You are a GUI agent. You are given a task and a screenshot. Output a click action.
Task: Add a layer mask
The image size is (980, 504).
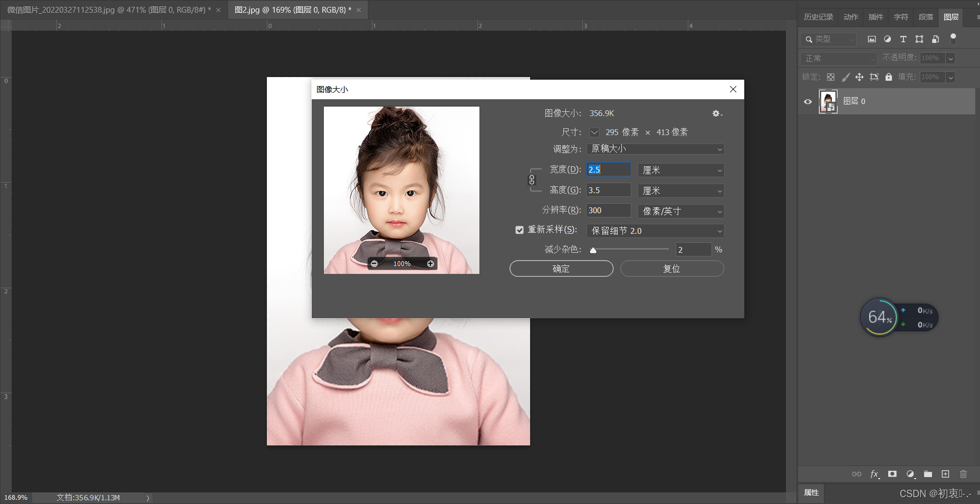[892, 474]
